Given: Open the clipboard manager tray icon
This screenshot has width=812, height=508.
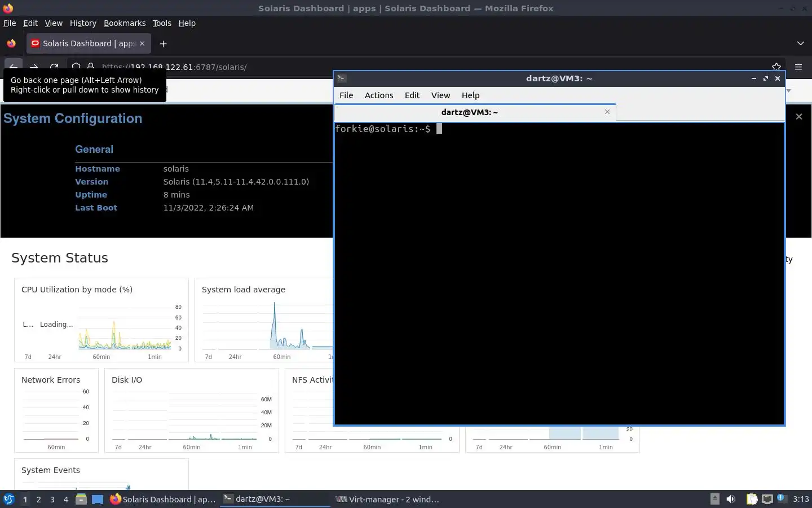Looking at the screenshot, I should coord(752,499).
